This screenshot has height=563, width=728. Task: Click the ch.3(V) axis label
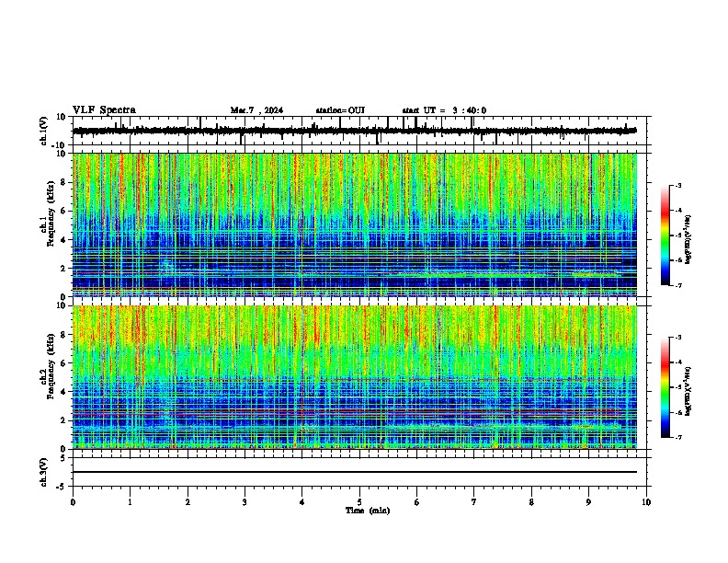(44, 473)
